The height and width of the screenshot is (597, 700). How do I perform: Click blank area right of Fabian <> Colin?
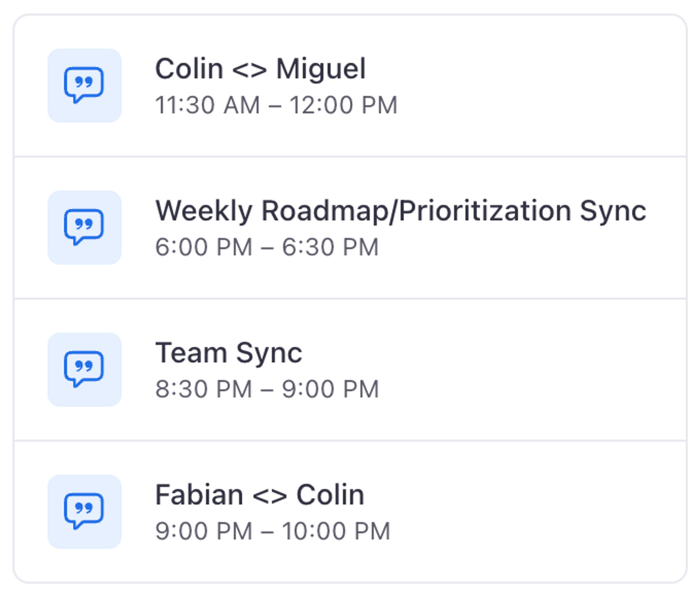525,496
